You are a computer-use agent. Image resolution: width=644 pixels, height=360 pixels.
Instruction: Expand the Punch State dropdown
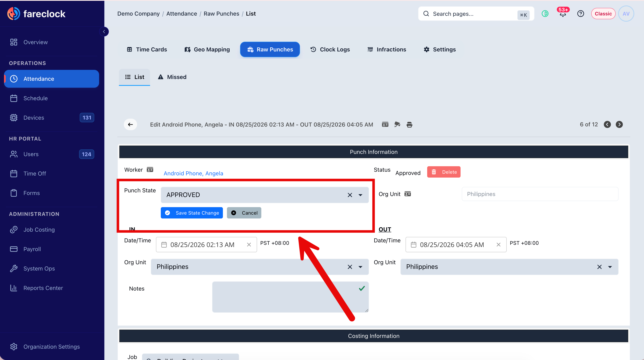360,195
